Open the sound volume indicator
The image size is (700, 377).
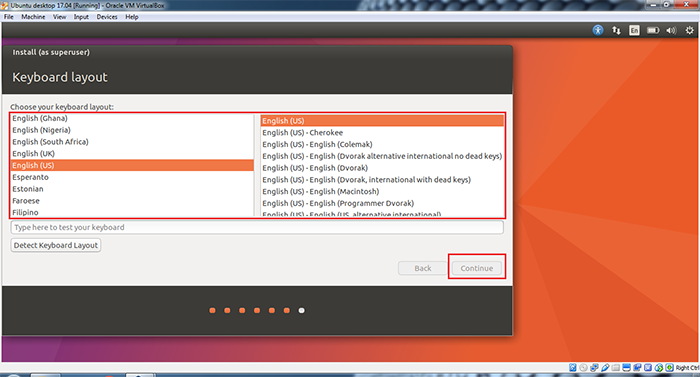click(x=671, y=30)
